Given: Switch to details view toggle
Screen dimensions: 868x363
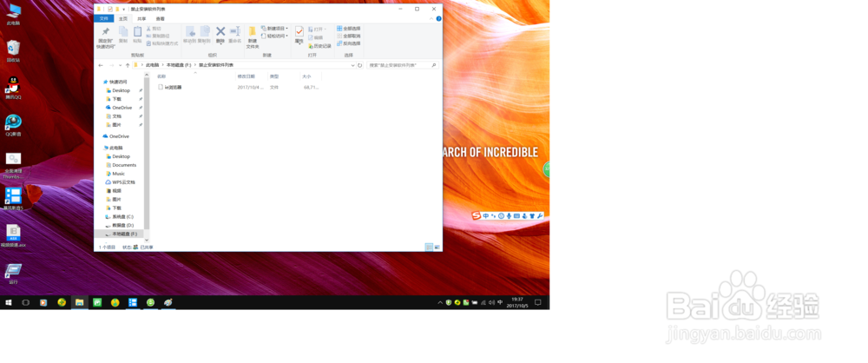Looking at the screenshot, I should click(429, 247).
